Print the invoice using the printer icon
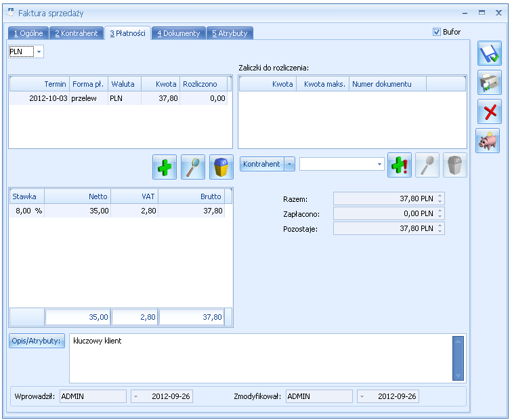This screenshot has height=420, width=512. 490,83
